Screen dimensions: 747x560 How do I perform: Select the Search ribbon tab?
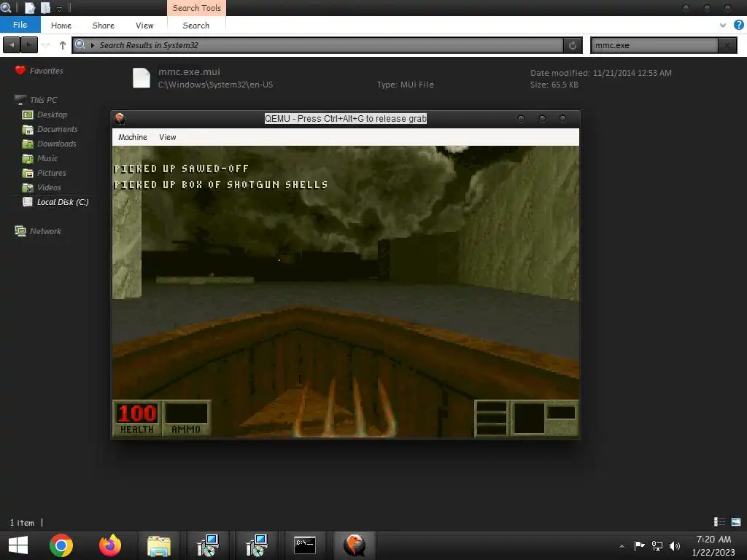coord(196,26)
